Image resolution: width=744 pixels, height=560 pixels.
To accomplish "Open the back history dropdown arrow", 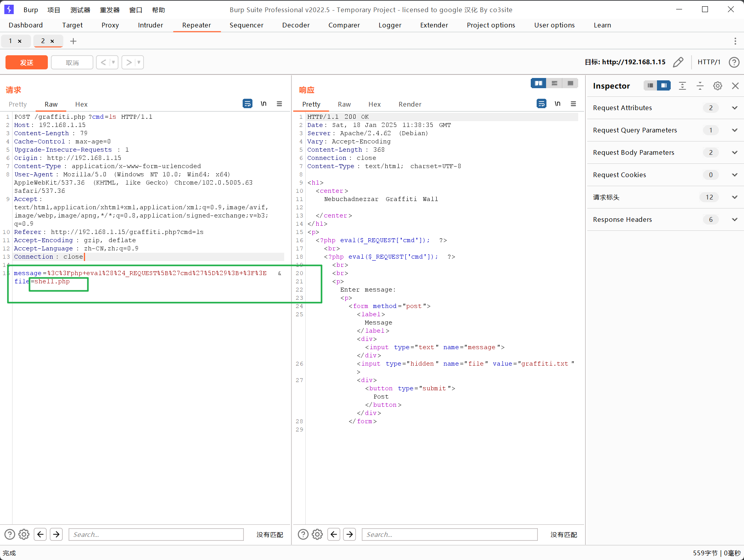I will (113, 62).
